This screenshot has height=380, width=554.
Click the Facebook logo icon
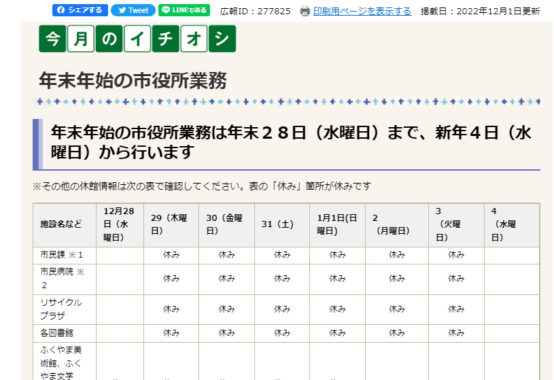[x=61, y=10]
